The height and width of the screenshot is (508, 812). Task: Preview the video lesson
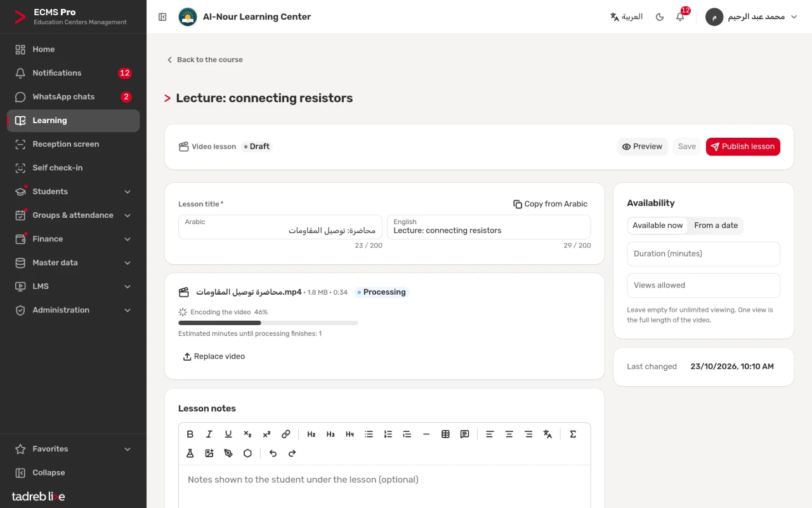[642, 147]
